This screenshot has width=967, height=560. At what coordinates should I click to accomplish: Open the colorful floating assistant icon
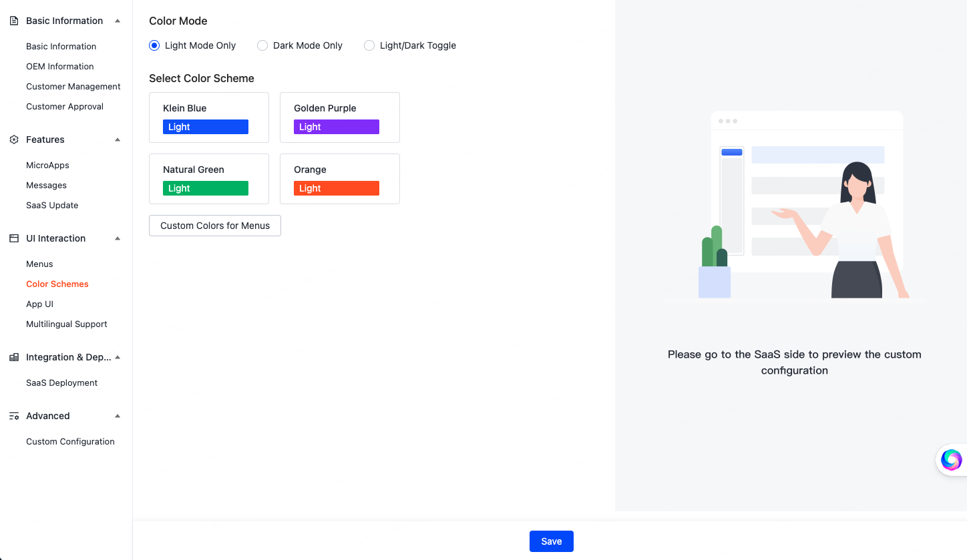(951, 459)
